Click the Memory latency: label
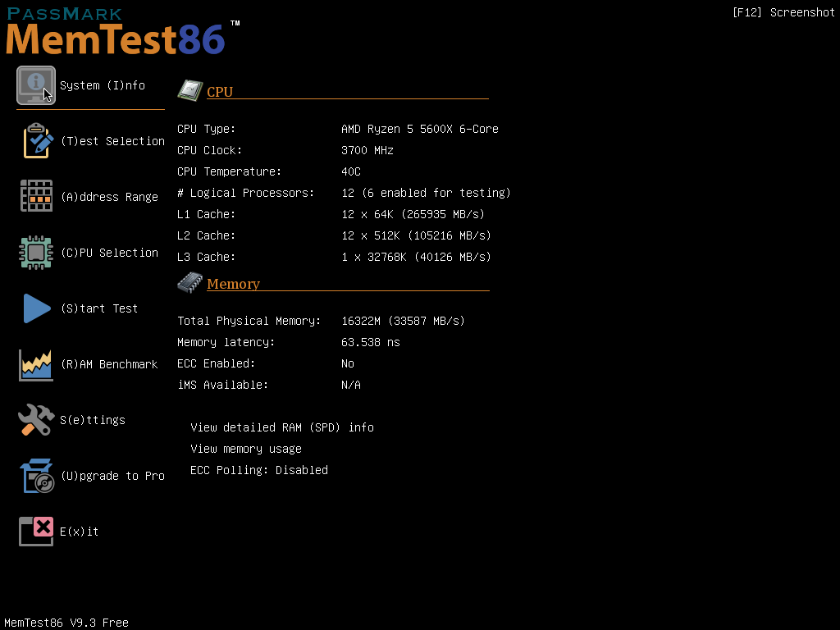Viewport: 840px width, 630px height. [x=226, y=342]
